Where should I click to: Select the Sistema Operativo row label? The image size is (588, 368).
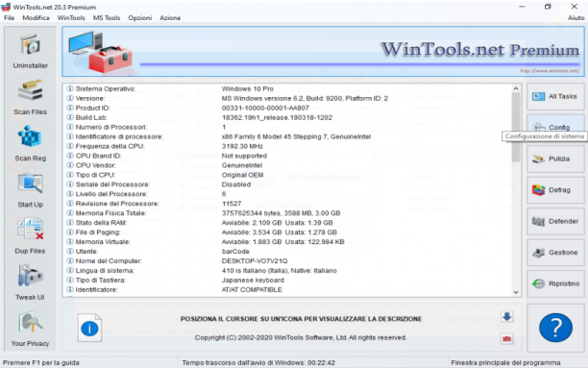point(106,89)
